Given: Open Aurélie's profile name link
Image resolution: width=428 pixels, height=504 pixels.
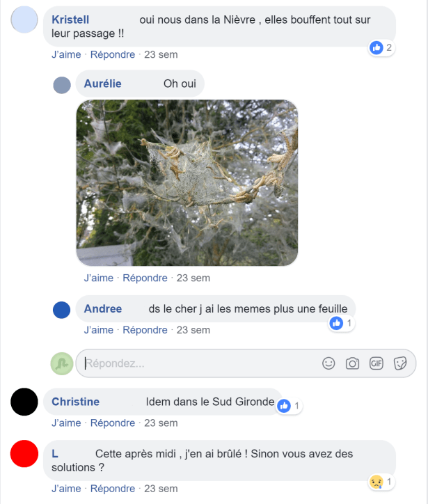Looking at the screenshot, I should [103, 84].
